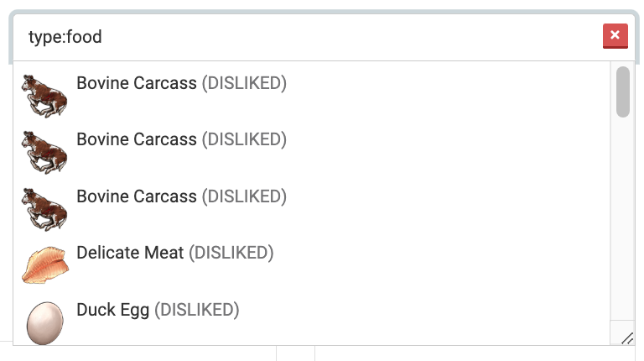Select the Delicate Meat item name
Viewport: 644px width, 361px height.
130,253
